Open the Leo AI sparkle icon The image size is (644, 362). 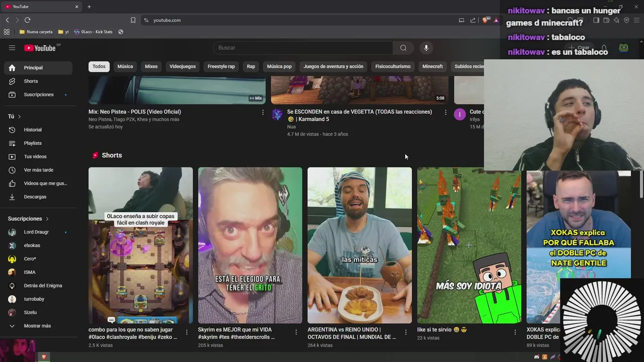(x=616, y=20)
